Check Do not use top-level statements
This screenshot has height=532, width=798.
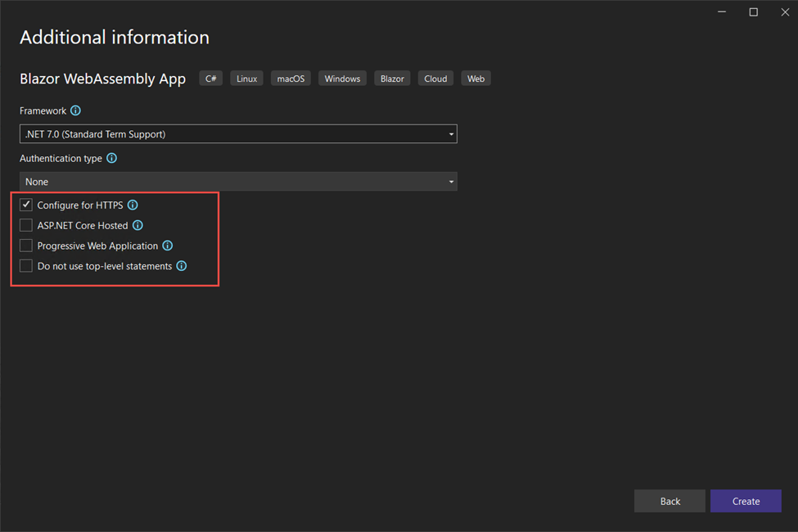point(26,266)
